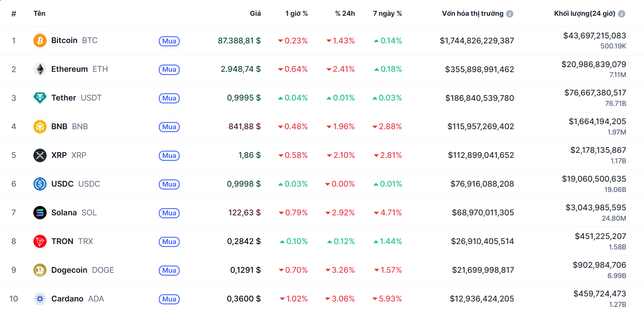Click XRP price 1,86 $

tap(250, 155)
